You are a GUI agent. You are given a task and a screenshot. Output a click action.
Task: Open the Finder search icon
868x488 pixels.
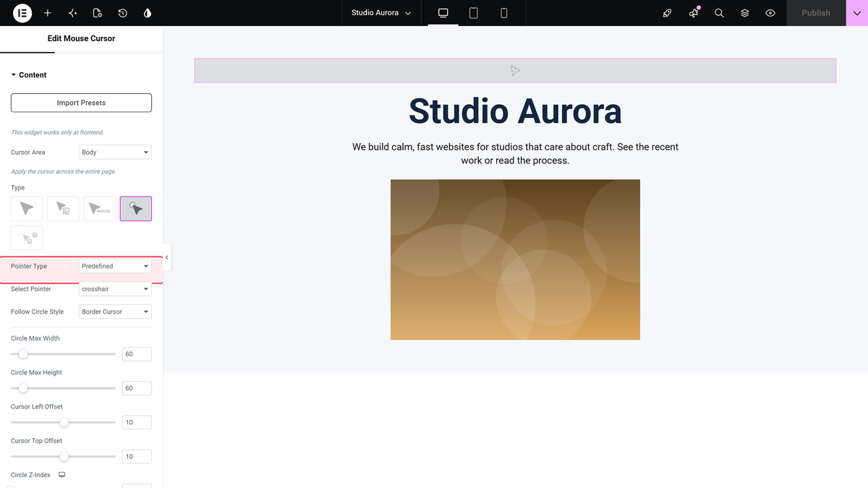pos(719,13)
